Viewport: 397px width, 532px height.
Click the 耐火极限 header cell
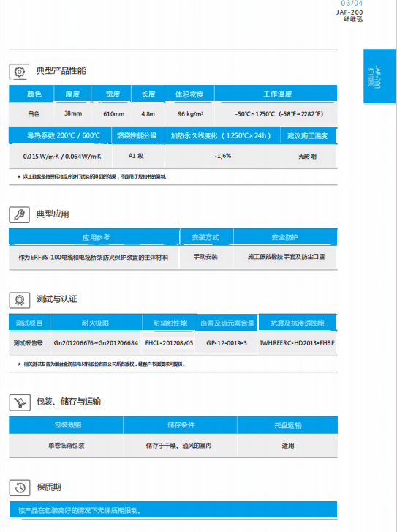pos(96,323)
